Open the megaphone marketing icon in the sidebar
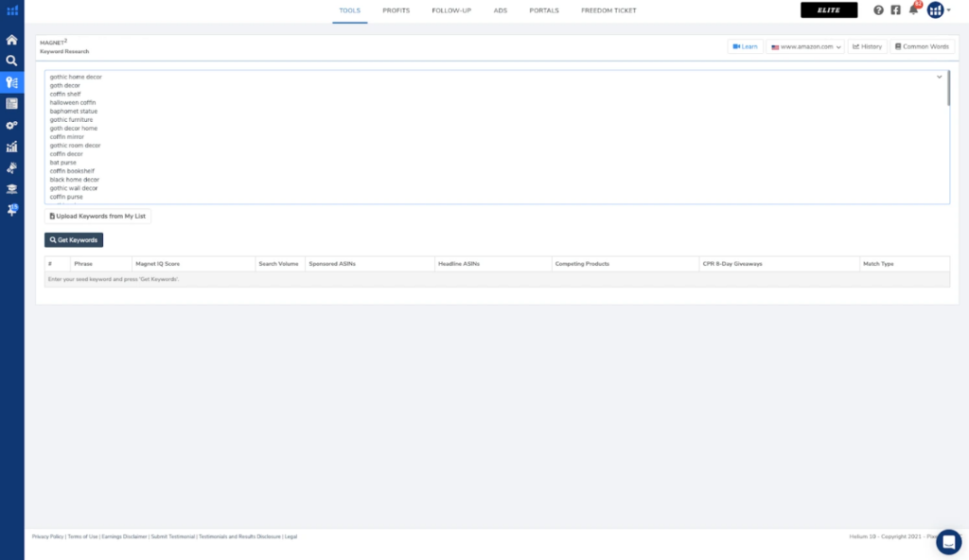 [x=11, y=167]
